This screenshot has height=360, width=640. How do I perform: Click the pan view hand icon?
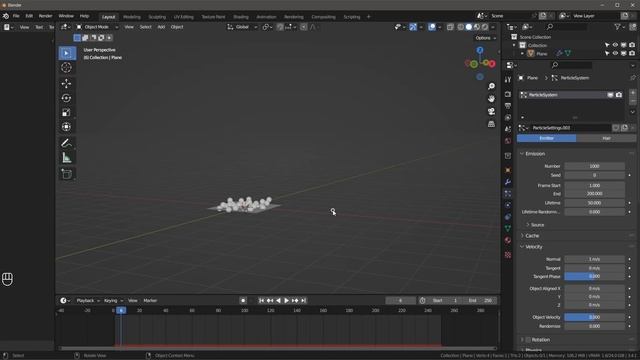491,99
